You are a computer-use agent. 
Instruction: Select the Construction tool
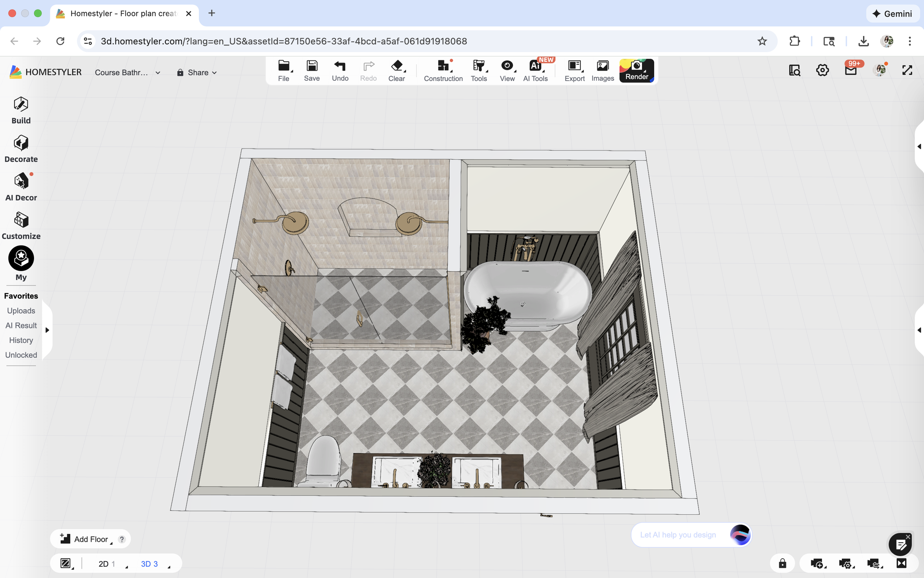click(x=443, y=70)
